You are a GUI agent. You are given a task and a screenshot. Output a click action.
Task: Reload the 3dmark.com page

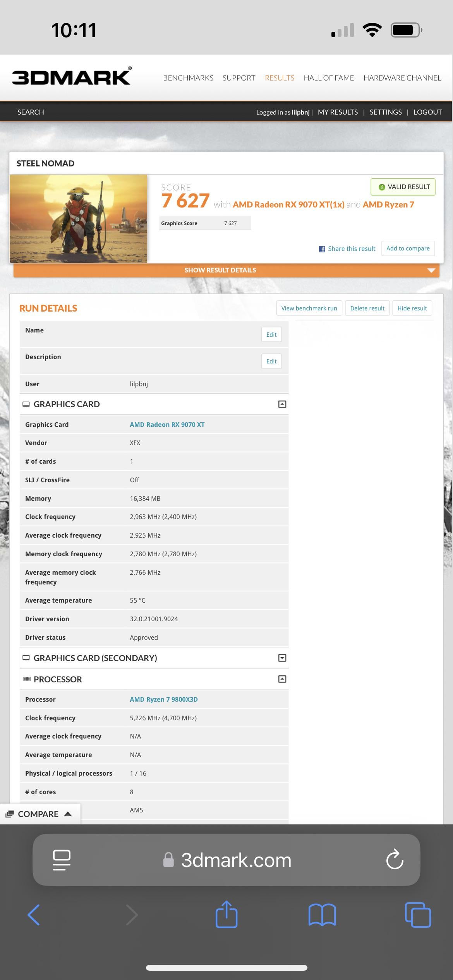click(395, 860)
